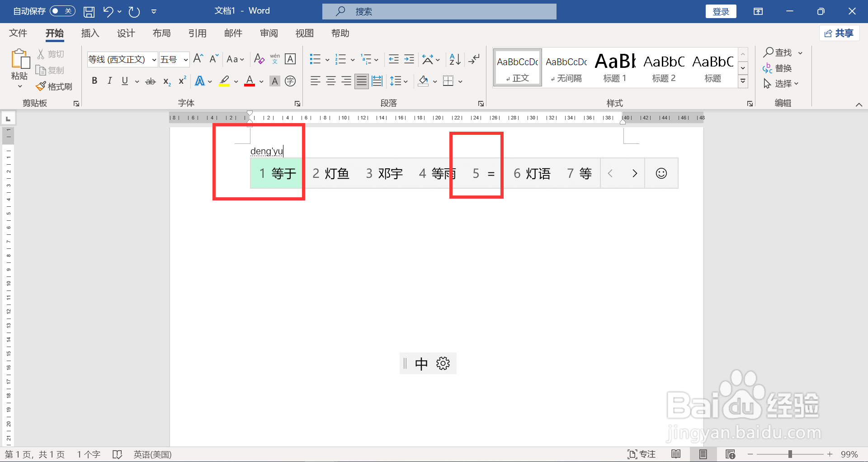Click distributed alignment icon

tap(377, 81)
